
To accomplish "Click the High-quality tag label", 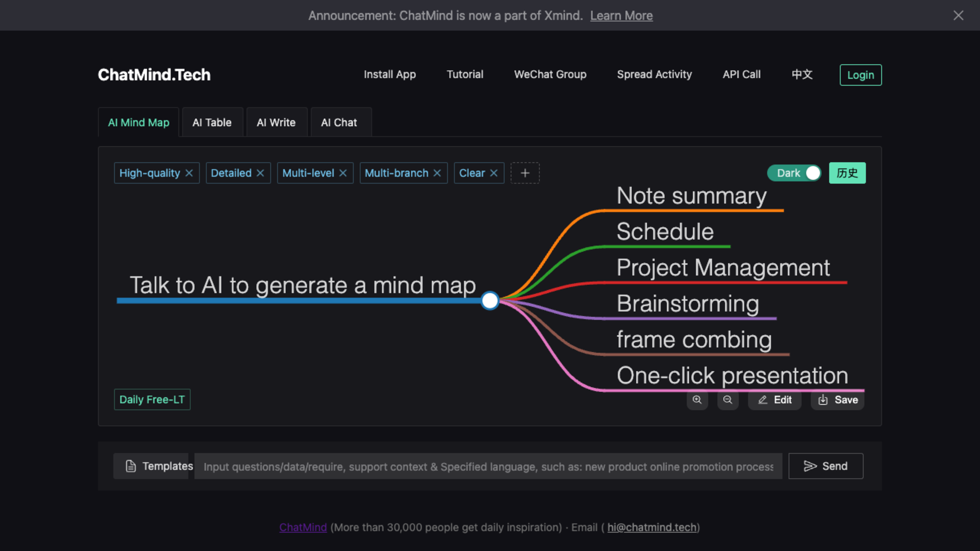I will (x=150, y=173).
